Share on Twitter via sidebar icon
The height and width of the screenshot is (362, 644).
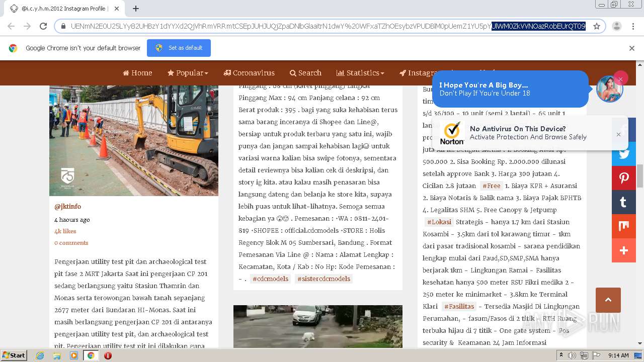coord(624,154)
